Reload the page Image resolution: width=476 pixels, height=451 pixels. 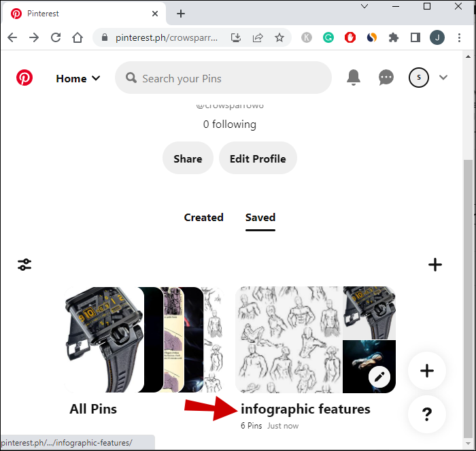click(56, 37)
